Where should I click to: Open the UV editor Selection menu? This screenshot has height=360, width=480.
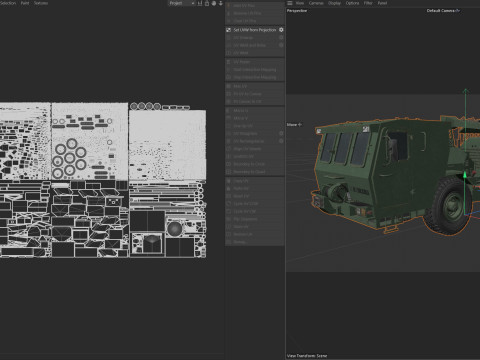8,3
